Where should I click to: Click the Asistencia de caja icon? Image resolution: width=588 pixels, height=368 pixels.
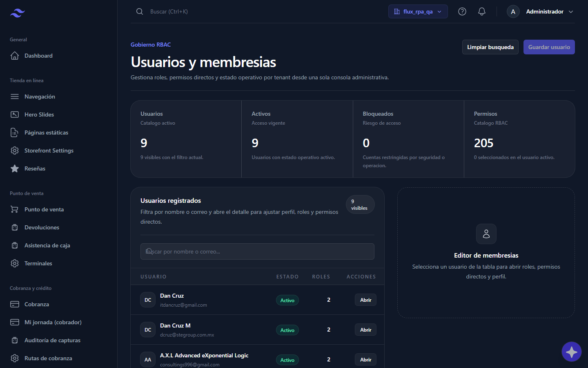[15, 245]
